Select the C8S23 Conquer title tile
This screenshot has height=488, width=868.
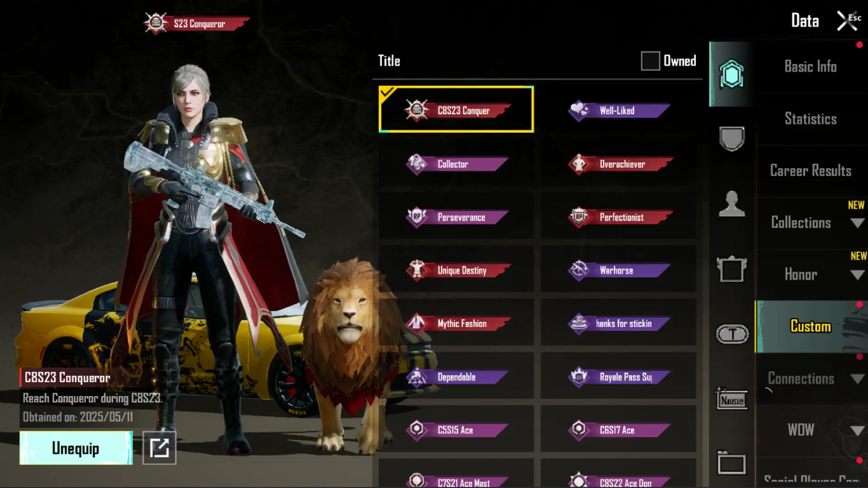pyautogui.click(x=456, y=109)
